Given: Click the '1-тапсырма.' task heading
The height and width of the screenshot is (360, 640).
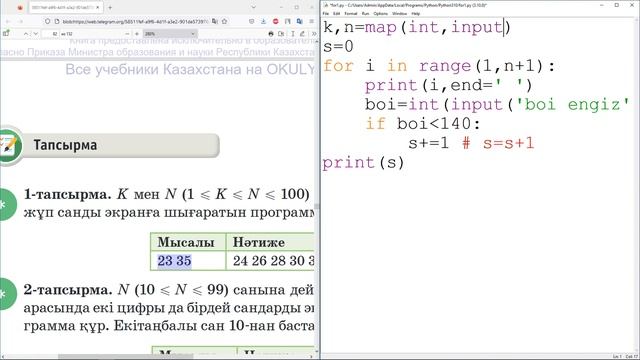Looking at the screenshot, I should click(67, 194).
